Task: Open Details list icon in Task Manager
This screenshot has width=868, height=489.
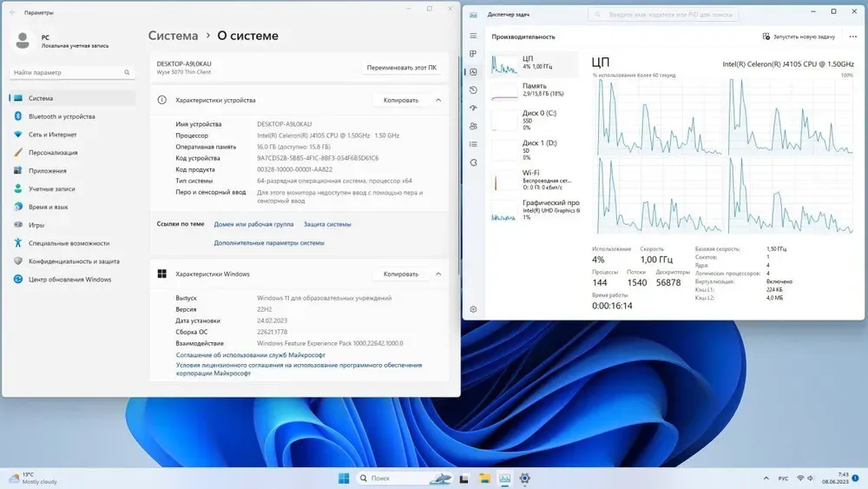Action: [473, 144]
